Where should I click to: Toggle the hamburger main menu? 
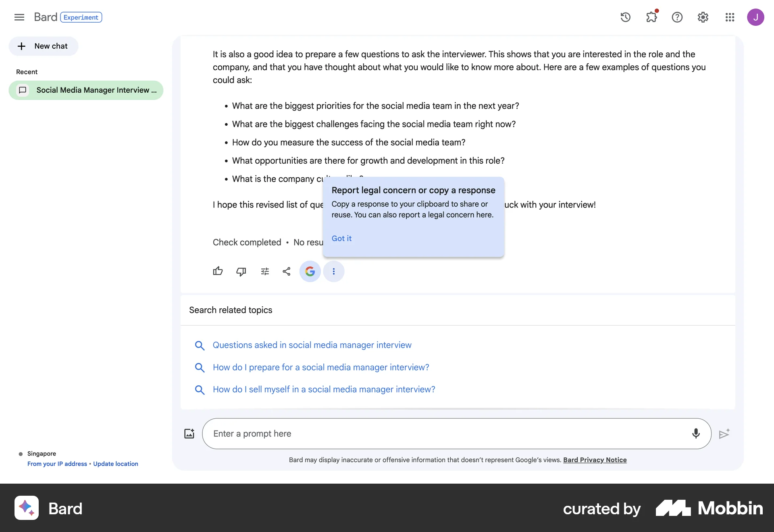(x=19, y=17)
